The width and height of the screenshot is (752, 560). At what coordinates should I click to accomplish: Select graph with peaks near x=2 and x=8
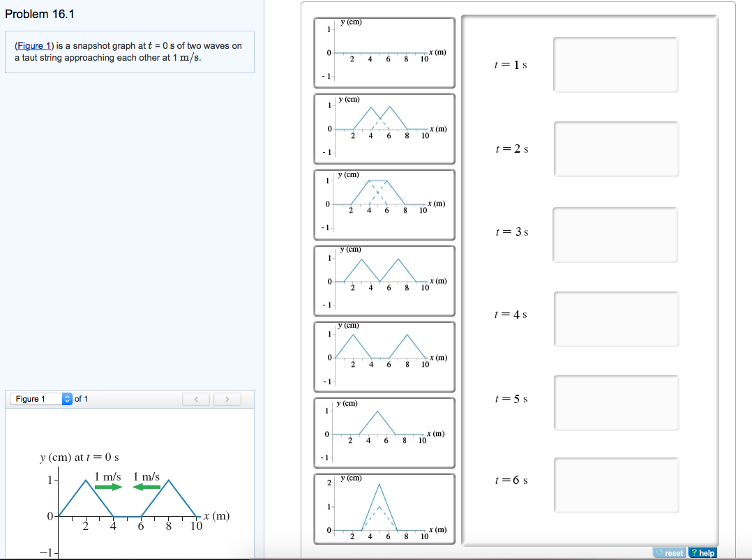pos(384,357)
